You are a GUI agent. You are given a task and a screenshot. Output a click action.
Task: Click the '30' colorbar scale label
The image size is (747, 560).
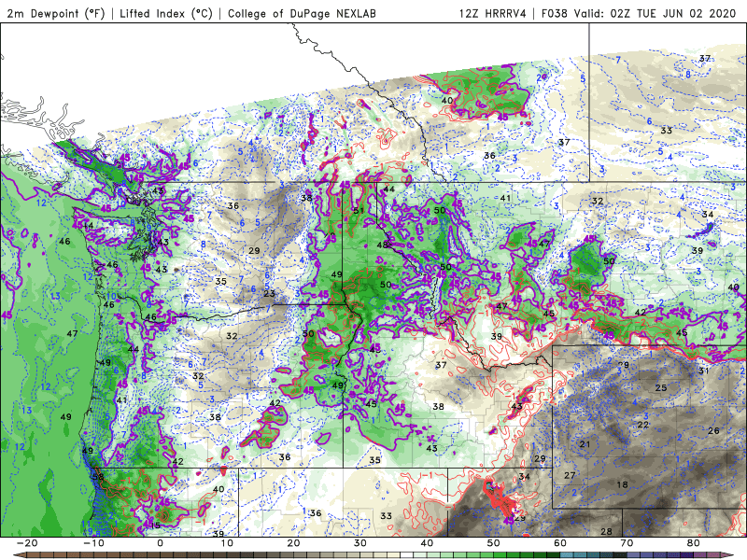point(360,543)
